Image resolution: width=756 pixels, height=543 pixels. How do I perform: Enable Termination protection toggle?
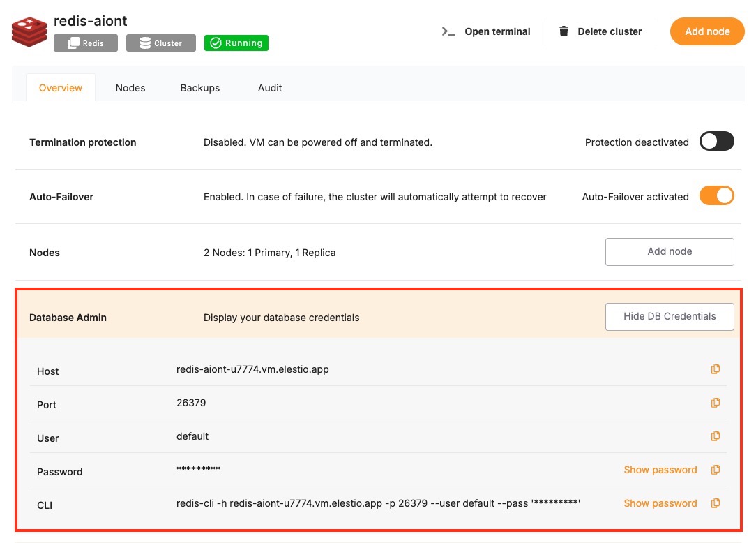[716, 142]
